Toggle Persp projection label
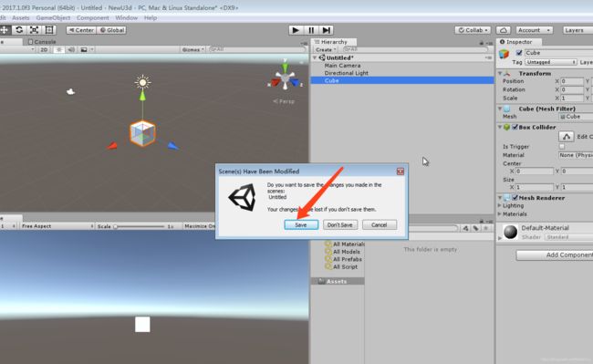Screen dimensions: 593x364 pyautogui.click(x=284, y=101)
